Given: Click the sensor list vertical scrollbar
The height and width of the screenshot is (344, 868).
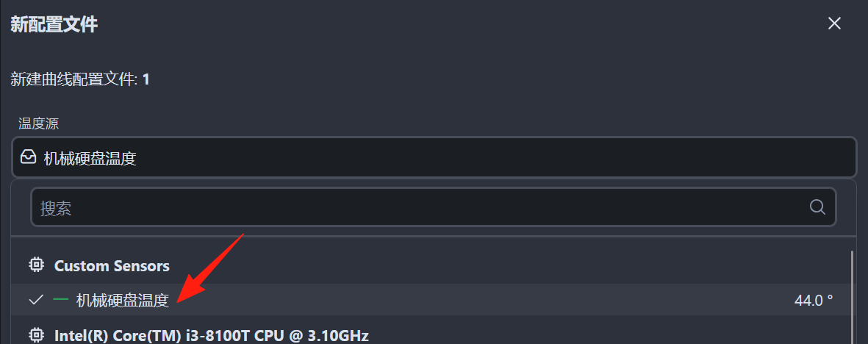Looking at the screenshot, I should click(x=851, y=297).
